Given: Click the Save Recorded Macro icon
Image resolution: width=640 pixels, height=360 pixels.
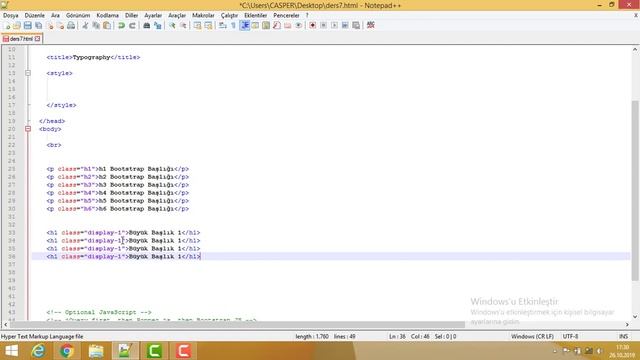Looking at the screenshot, I should [x=356, y=26].
